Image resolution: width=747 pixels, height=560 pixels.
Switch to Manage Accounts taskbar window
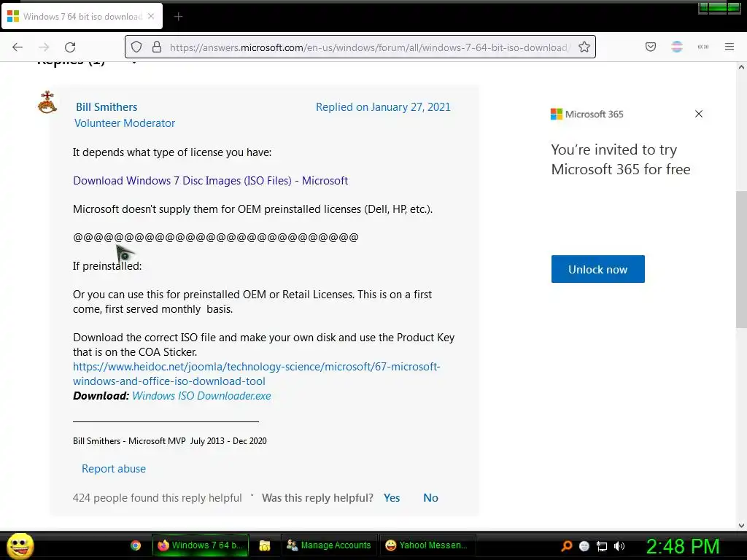329,545
